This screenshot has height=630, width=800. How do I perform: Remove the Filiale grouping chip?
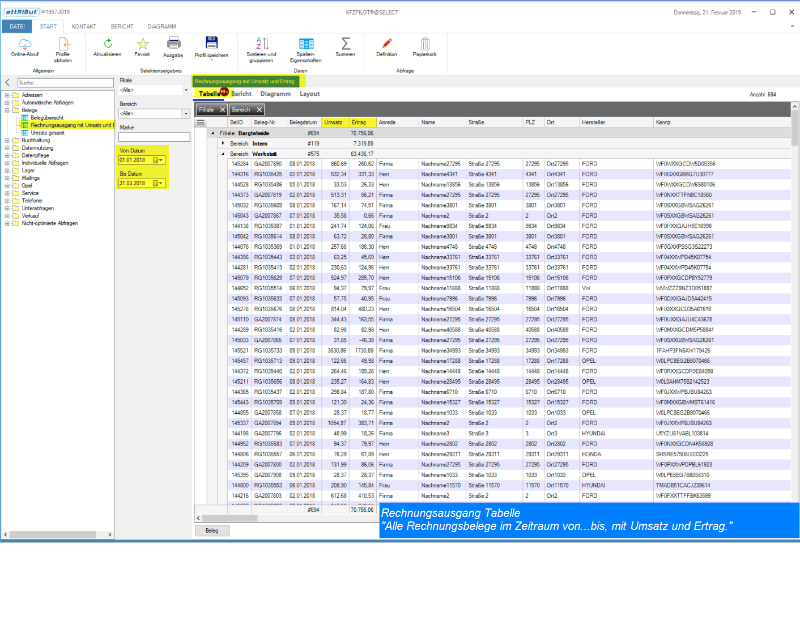[222, 108]
